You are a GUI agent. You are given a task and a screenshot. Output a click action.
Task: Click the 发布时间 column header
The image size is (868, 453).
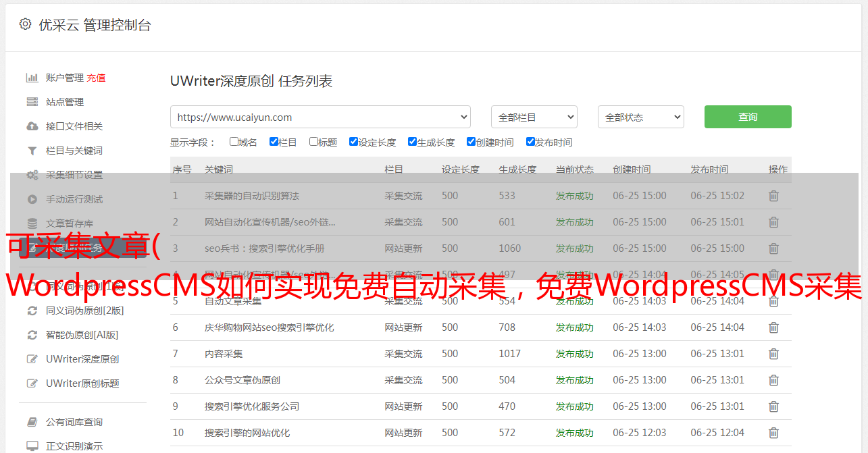[x=710, y=169]
